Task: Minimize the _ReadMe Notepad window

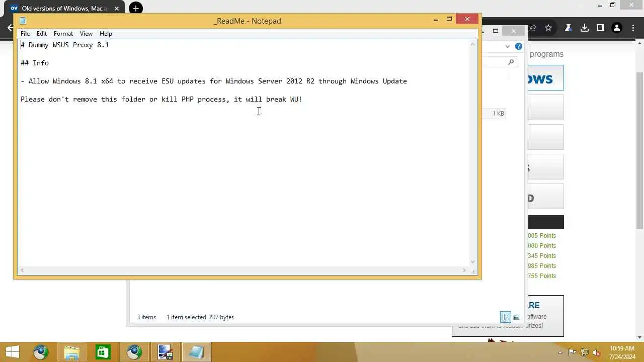Action: 436,20
